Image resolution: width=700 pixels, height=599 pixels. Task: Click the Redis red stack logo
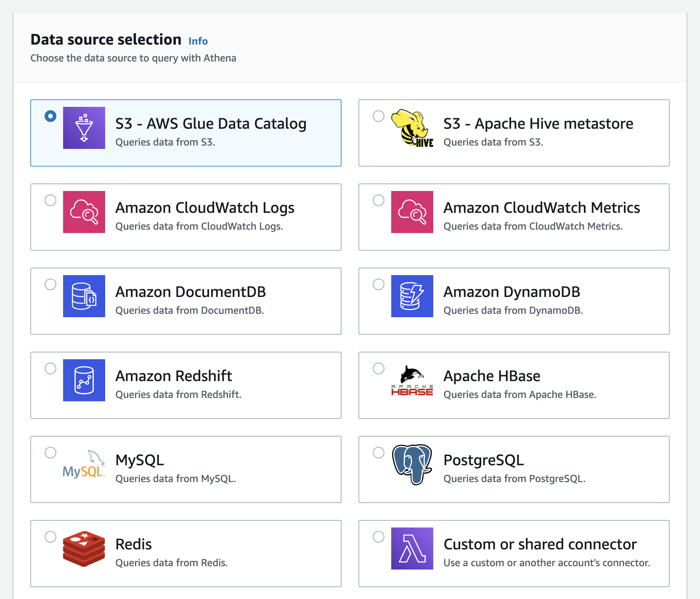tap(84, 549)
